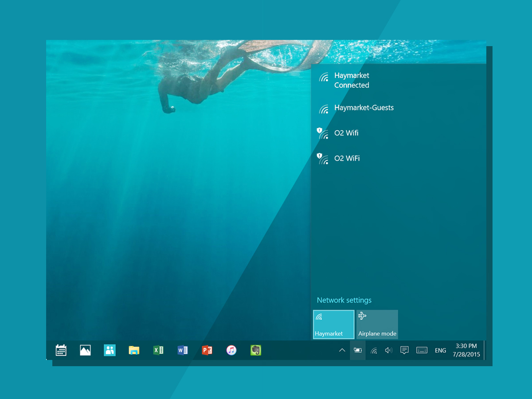Image resolution: width=532 pixels, height=399 pixels.
Task: Click the battery icon in tray
Action: [358, 350]
